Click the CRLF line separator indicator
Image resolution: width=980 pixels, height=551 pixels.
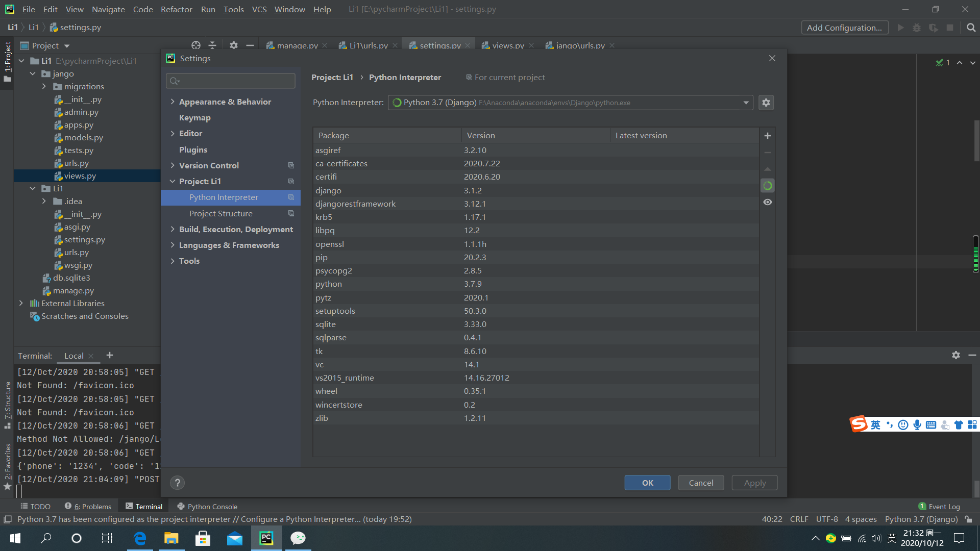click(x=799, y=519)
